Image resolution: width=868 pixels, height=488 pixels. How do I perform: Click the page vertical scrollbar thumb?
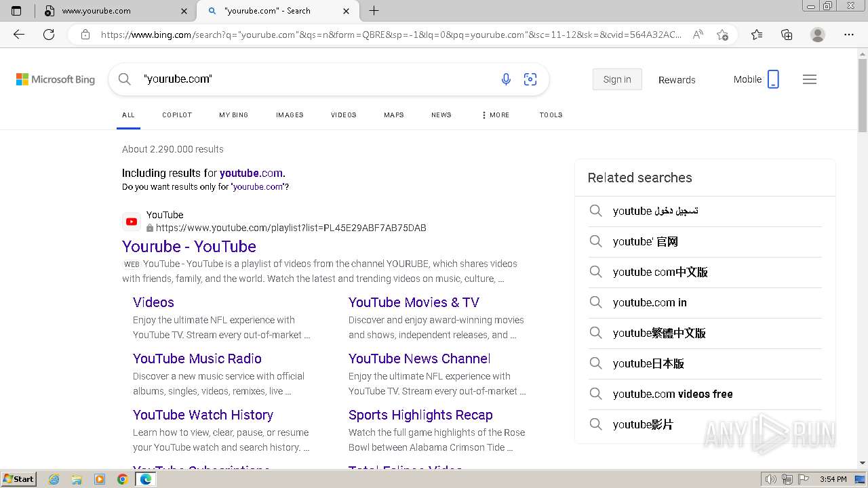click(863, 95)
